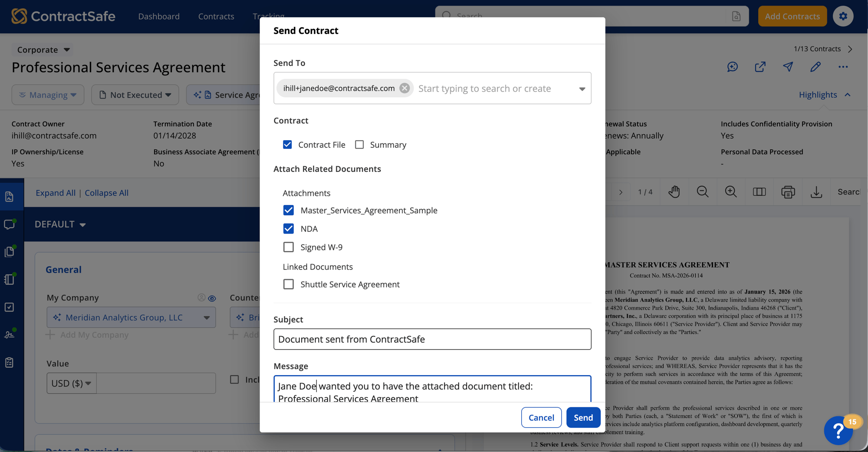Collapse the Highlights section
This screenshot has width=868, height=452.
(x=825, y=95)
